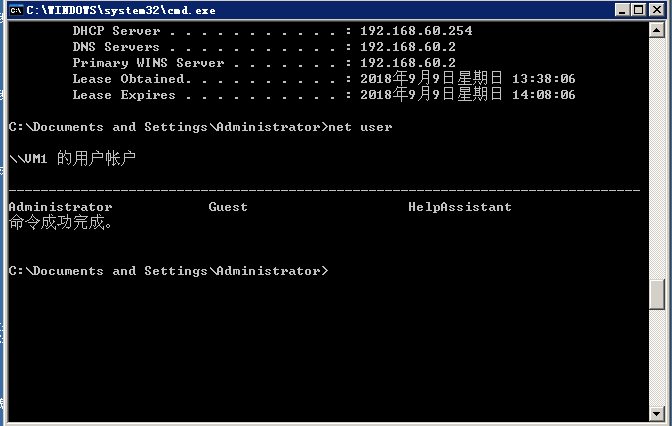Click the Administrator account name in output
Image resolution: width=672 pixels, height=426 pixels.
(x=60, y=207)
